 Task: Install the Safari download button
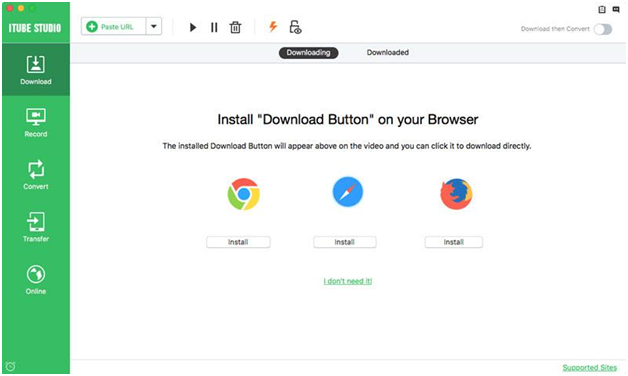(x=344, y=242)
